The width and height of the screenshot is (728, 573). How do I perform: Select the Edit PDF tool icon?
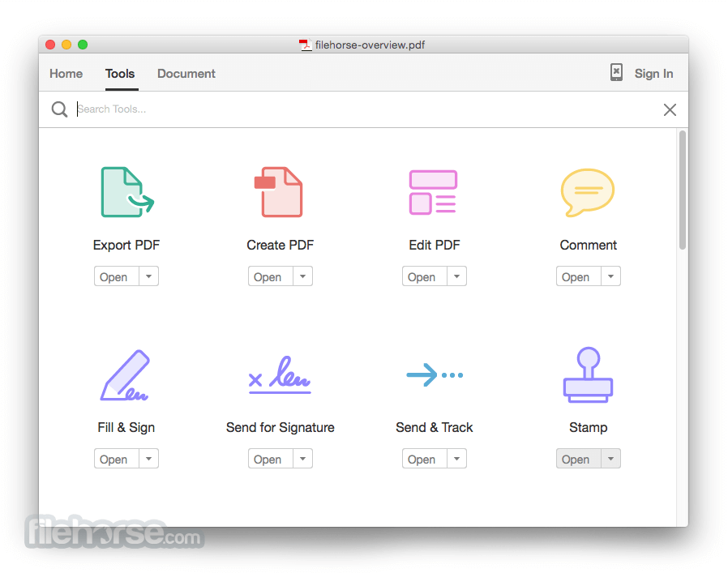(434, 192)
